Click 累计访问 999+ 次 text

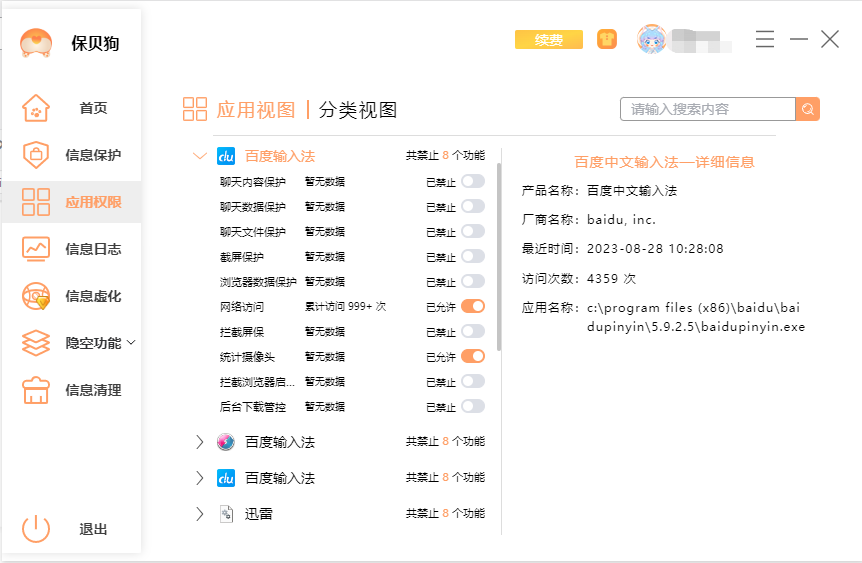[x=345, y=306]
